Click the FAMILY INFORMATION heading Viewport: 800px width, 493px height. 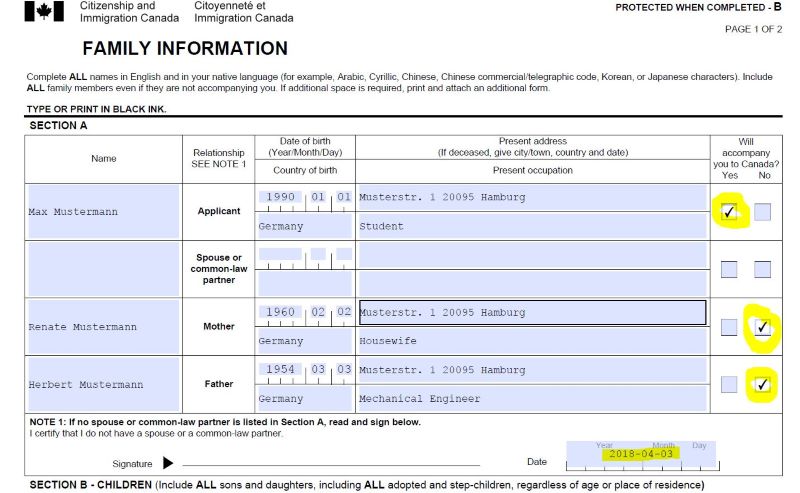pyautogui.click(x=185, y=48)
